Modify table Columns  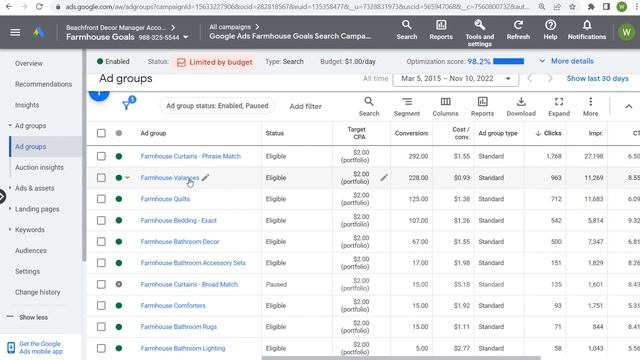[x=445, y=107]
